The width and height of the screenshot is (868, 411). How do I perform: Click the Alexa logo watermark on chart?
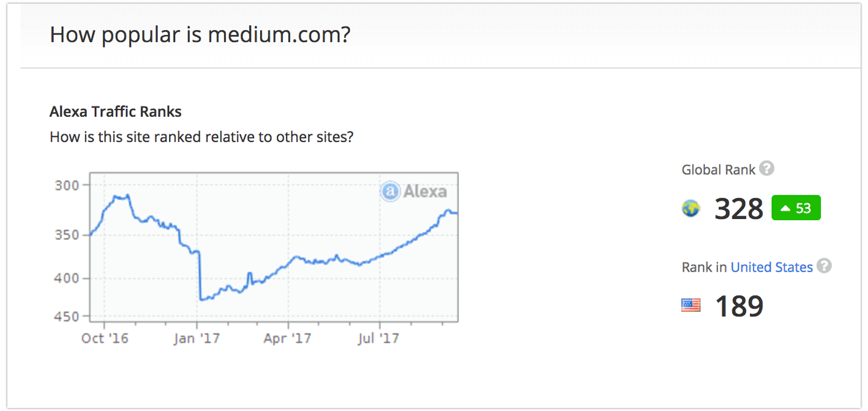coord(413,191)
